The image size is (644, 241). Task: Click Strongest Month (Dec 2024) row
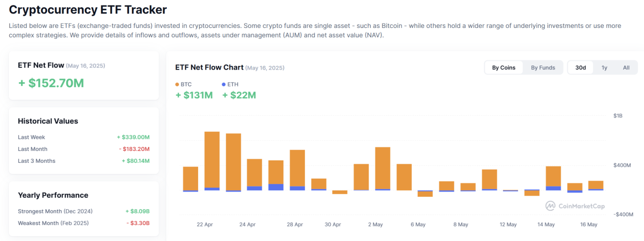84,211
